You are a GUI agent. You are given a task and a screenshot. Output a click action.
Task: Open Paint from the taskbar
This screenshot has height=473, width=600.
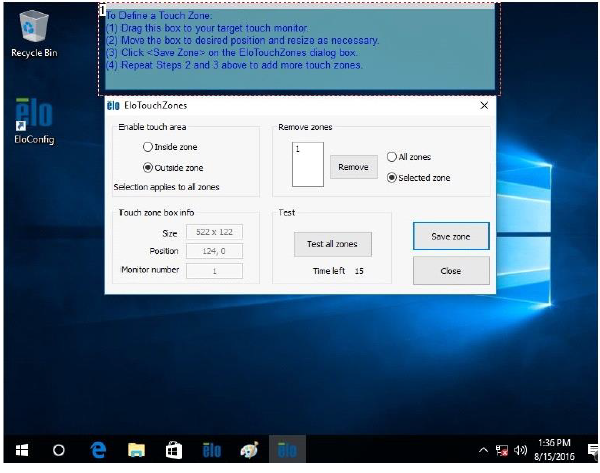click(249, 450)
